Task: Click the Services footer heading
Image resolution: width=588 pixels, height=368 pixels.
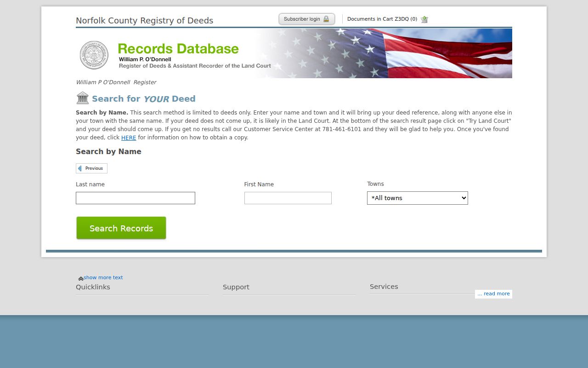Action: point(384,287)
